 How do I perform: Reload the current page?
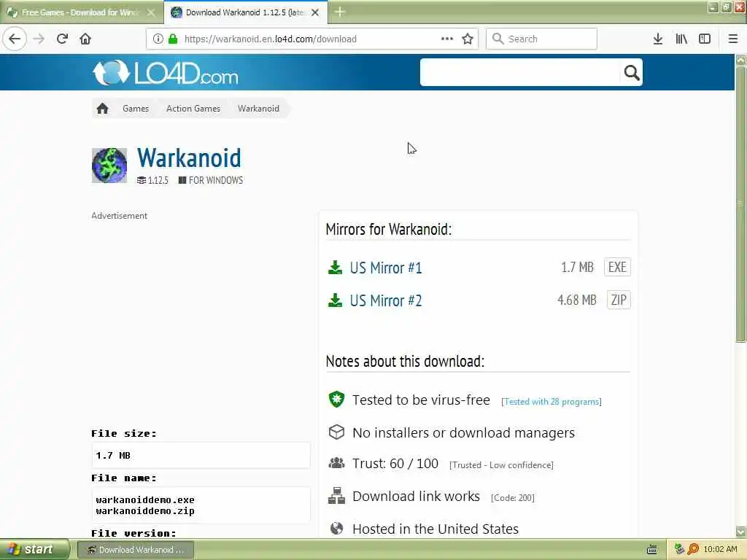click(62, 39)
